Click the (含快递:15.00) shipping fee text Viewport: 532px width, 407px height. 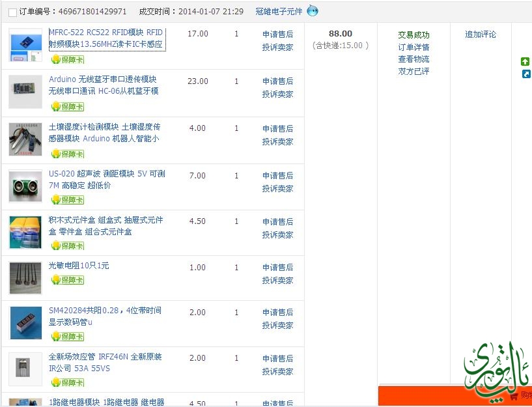pyautogui.click(x=341, y=46)
